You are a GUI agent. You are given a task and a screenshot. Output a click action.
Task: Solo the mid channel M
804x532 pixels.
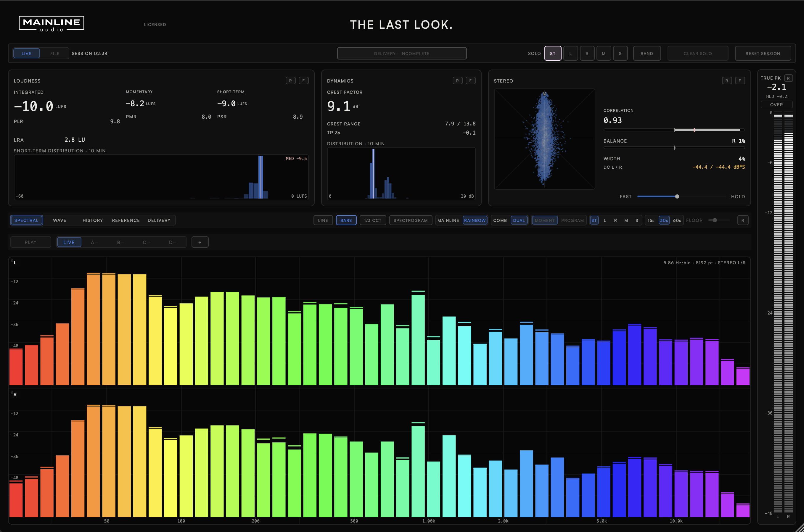(x=604, y=54)
